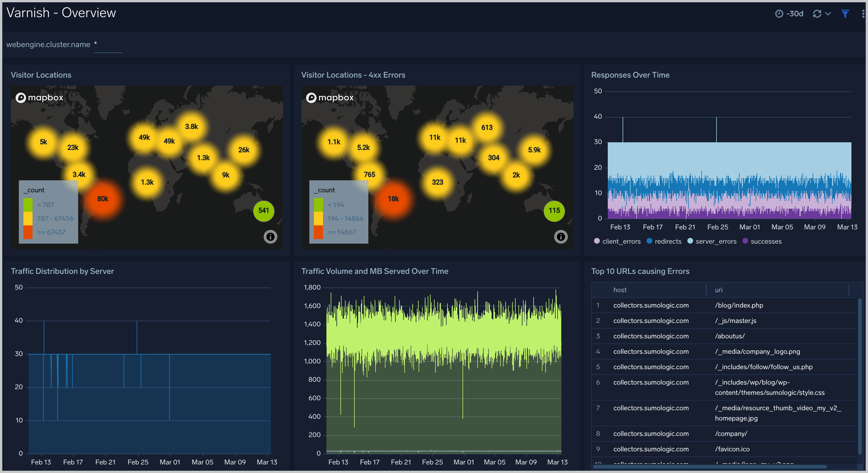Click yellow '194 - 14866' legend swatch
Image resolution: width=868 pixels, height=473 pixels.
(318, 219)
